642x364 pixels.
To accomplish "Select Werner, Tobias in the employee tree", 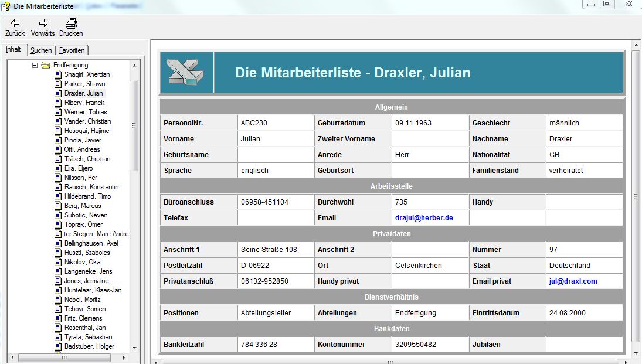I will (86, 112).
